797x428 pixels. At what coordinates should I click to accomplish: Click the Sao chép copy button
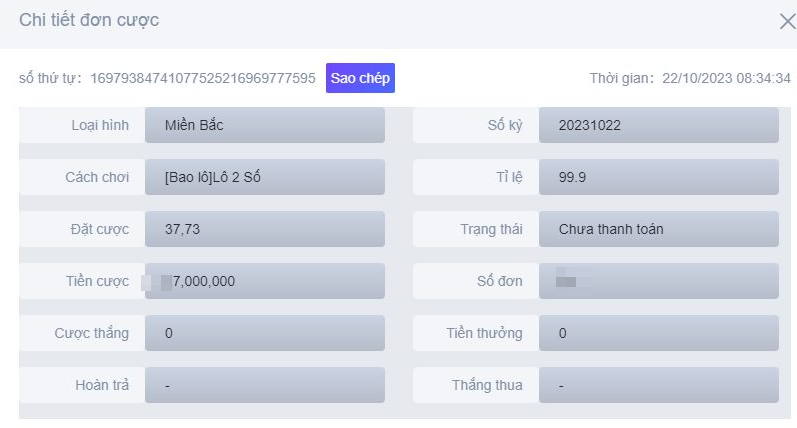tap(360, 78)
